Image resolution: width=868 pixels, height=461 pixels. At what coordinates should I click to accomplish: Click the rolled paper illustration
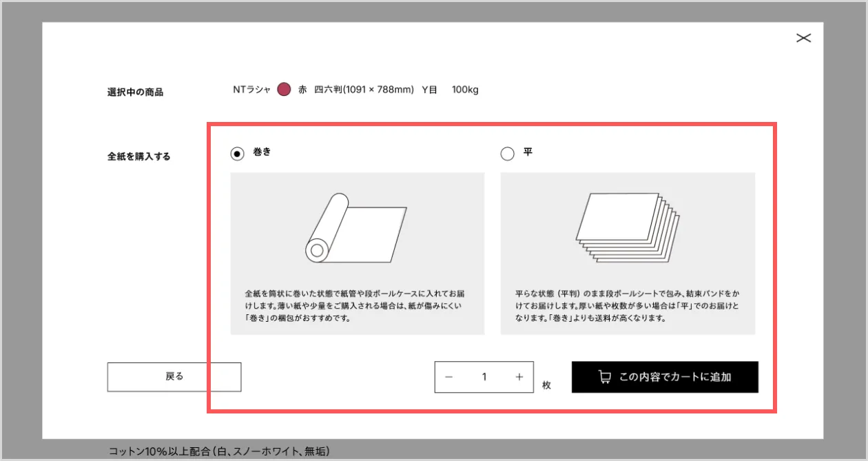[355, 229]
